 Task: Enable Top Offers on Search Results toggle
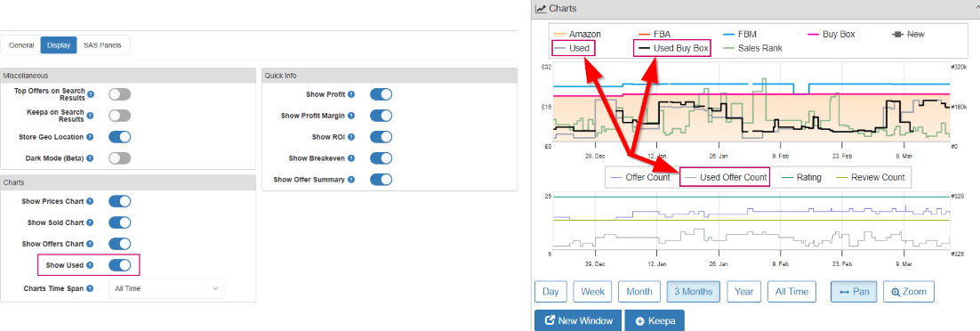(x=119, y=94)
